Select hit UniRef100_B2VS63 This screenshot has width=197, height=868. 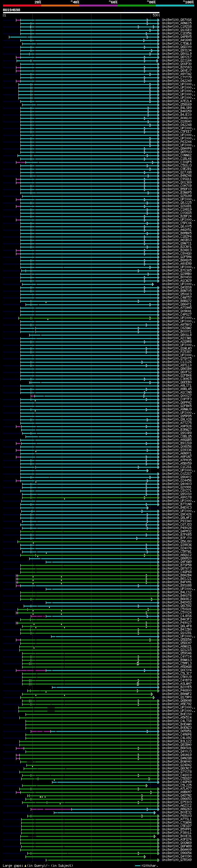pos(177,67)
